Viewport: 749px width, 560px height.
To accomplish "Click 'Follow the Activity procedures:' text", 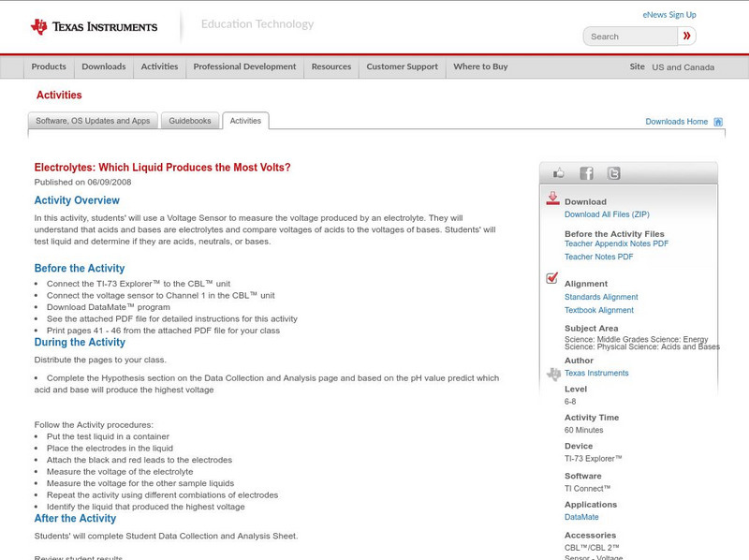I will coord(94,425).
